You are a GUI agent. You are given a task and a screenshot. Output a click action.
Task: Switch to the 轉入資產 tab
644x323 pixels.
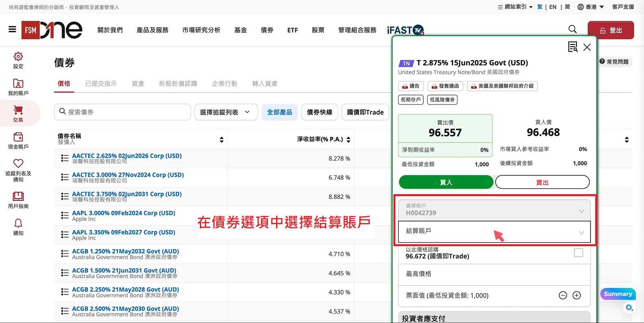(x=265, y=84)
